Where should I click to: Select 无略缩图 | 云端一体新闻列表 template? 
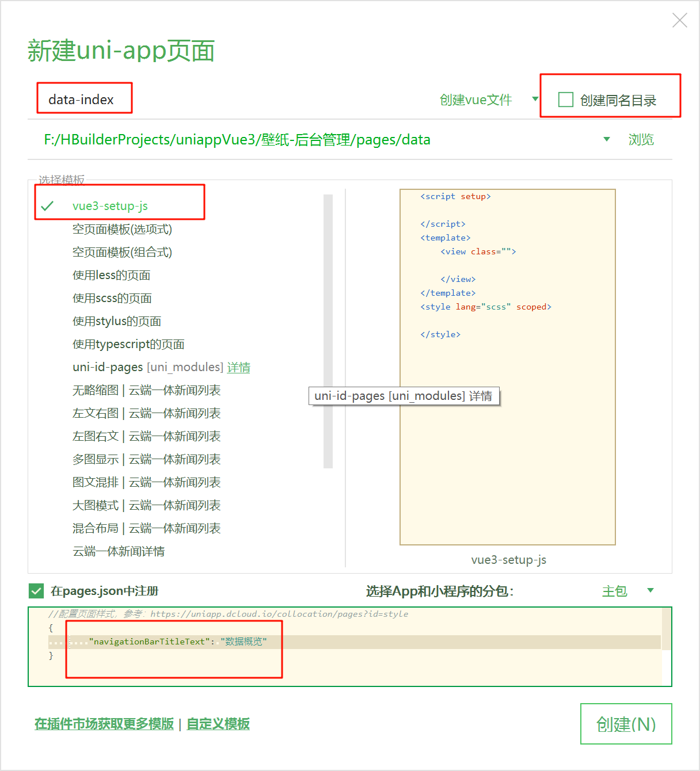146,390
